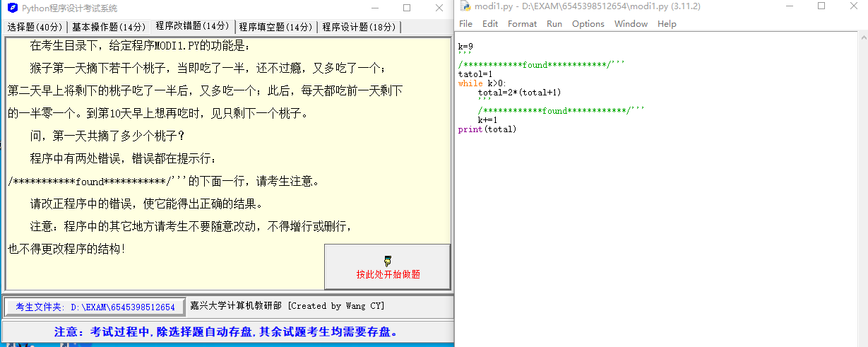
Task: Open the 程序填空题(14分) tab
Action: [275, 27]
